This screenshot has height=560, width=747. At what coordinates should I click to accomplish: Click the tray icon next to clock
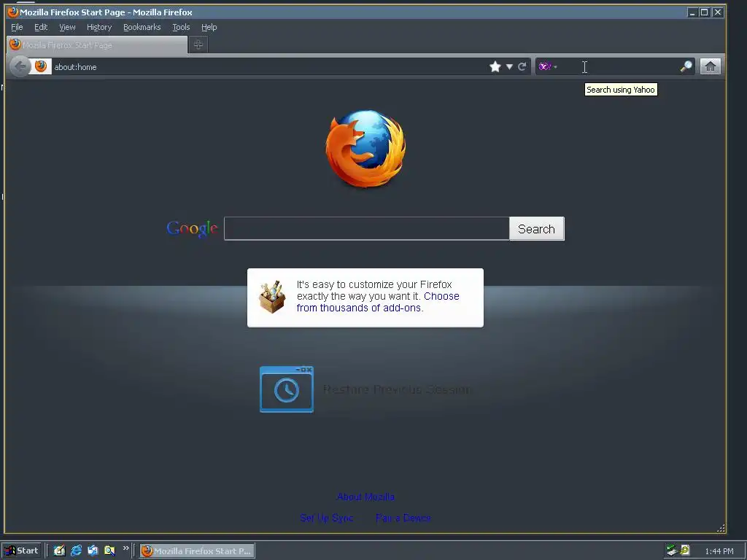coord(685,550)
